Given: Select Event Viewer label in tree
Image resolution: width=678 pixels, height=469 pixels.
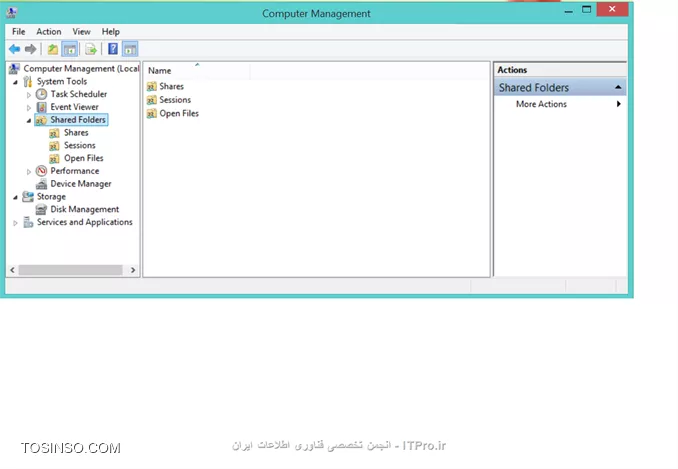Looking at the screenshot, I should click(x=74, y=107).
